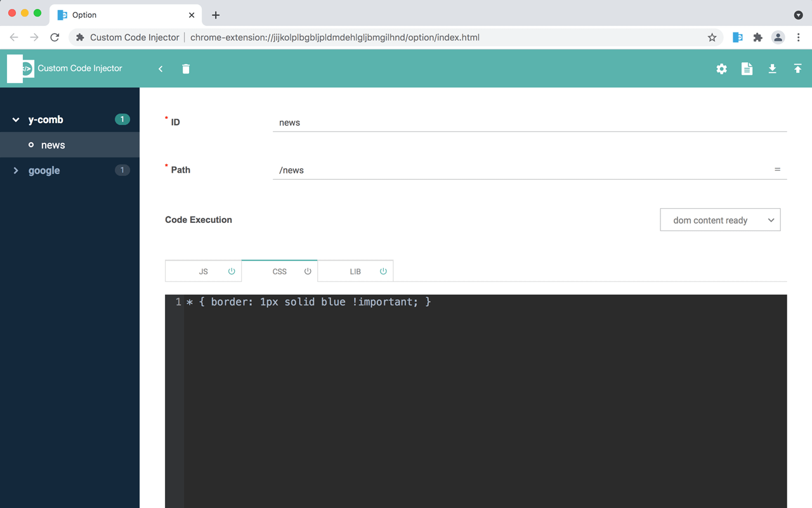Go back in browser history

(14, 37)
